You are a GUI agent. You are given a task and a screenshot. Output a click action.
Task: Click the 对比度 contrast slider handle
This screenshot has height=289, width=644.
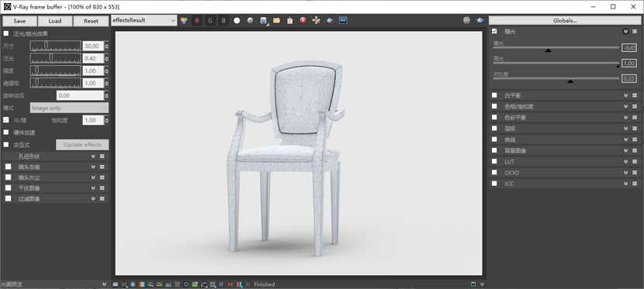(570, 81)
